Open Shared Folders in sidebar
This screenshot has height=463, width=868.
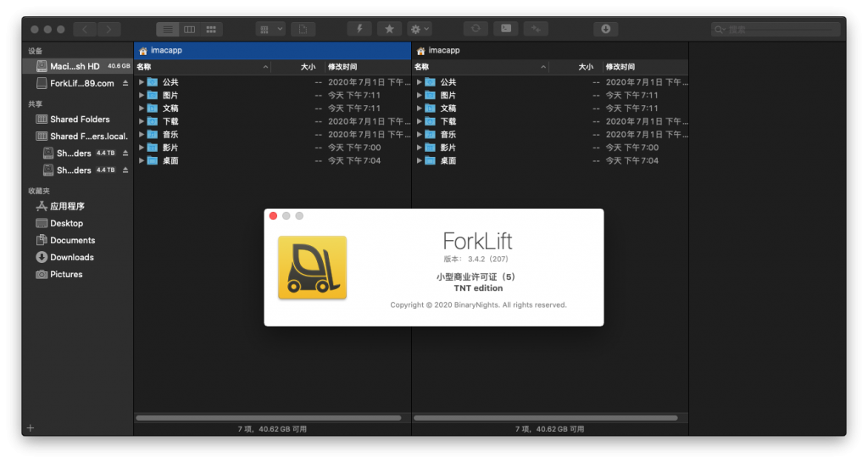coord(77,119)
